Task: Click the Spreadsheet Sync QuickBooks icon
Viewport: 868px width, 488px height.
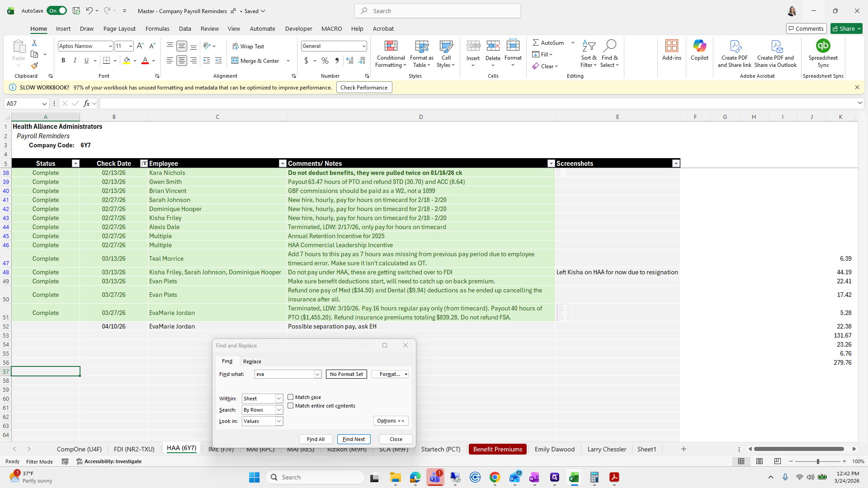Action: (x=823, y=46)
